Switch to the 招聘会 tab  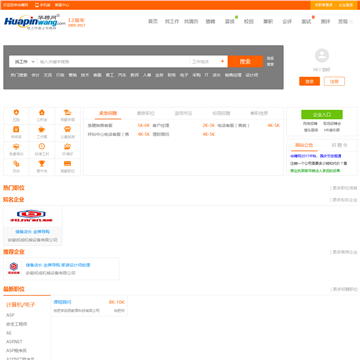[339, 145]
